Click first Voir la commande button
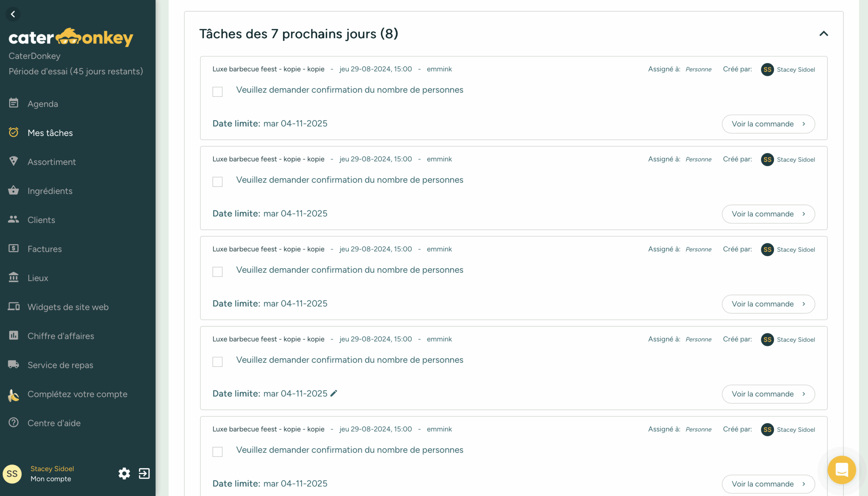Screen dimensions: 868x496 click(x=768, y=124)
